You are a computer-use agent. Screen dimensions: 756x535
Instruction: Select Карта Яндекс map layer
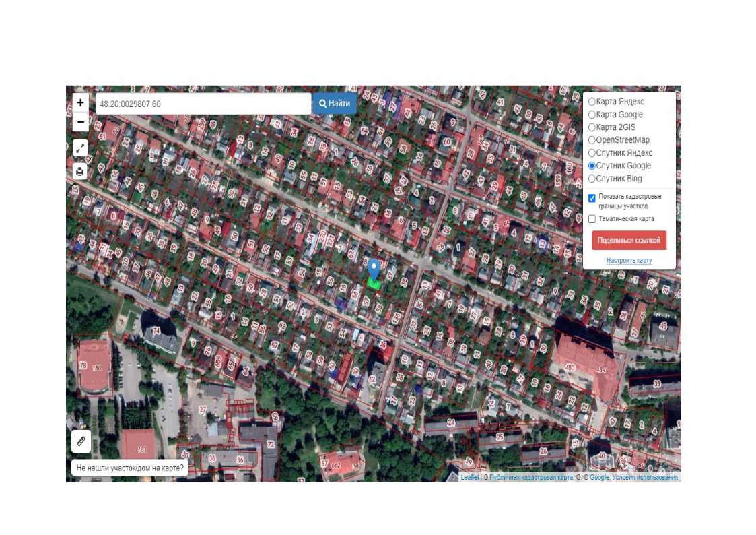592,102
